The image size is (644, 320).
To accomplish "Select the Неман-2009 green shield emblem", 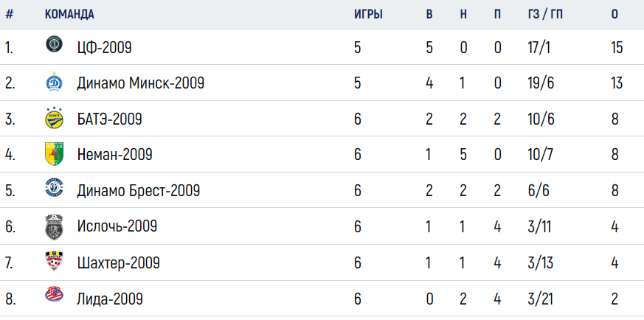I will [54, 154].
